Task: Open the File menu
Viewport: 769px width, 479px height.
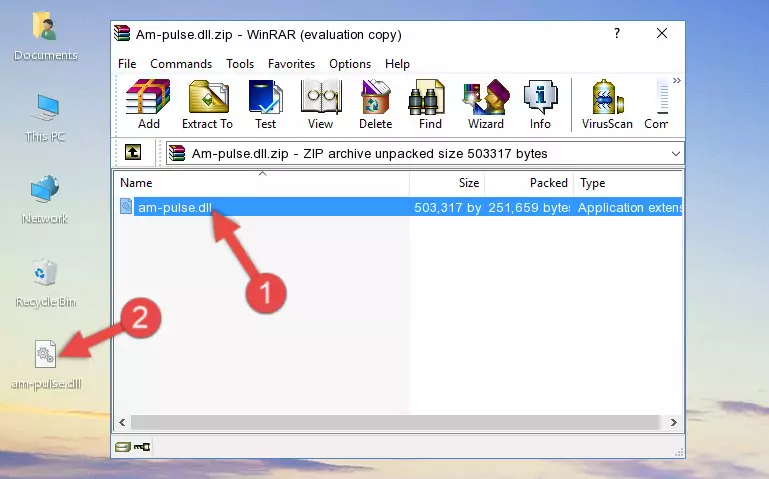Action: click(127, 64)
